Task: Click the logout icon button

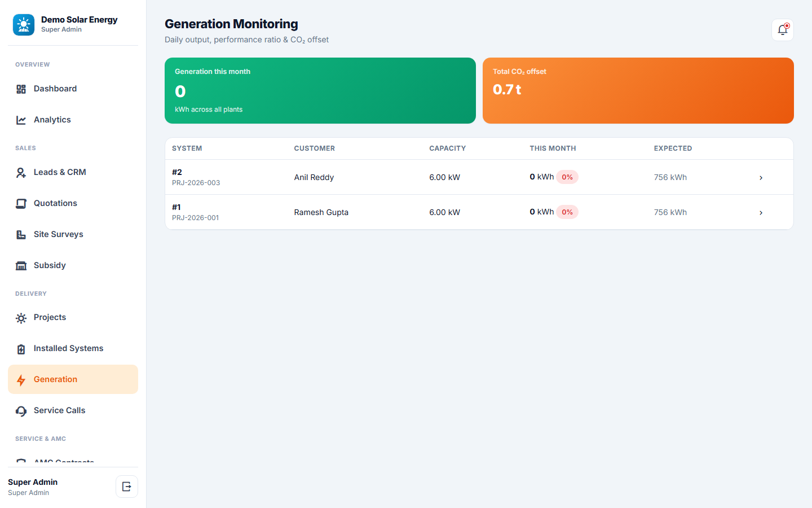Action: (x=127, y=487)
